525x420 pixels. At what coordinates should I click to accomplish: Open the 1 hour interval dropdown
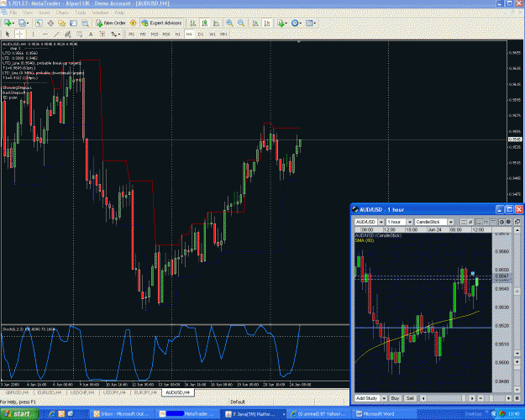410,222
